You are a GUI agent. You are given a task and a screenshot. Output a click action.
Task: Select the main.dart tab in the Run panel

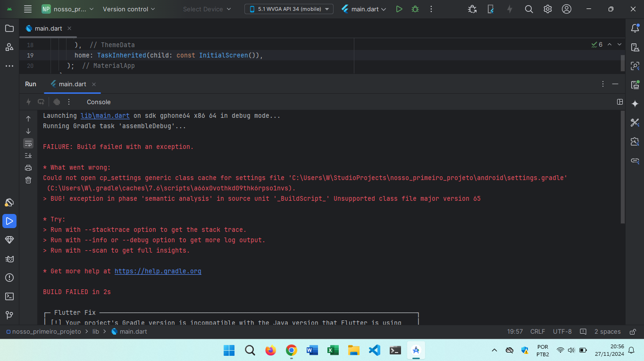[x=73, y=84]
